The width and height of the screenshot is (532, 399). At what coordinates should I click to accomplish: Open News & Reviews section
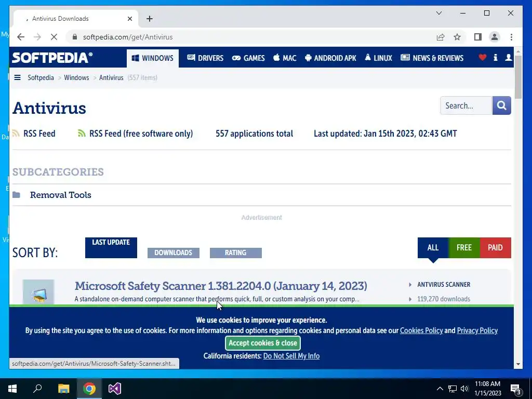coord(432,58)
